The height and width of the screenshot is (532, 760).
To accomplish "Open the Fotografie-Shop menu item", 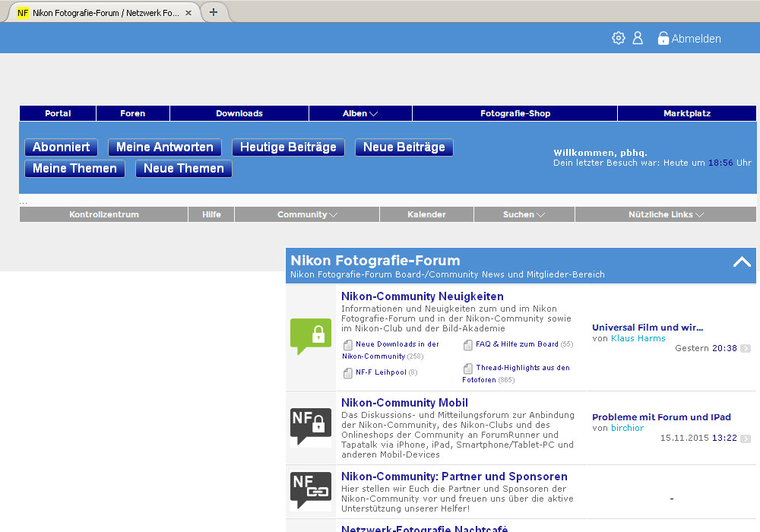I will tap(515, 113).
